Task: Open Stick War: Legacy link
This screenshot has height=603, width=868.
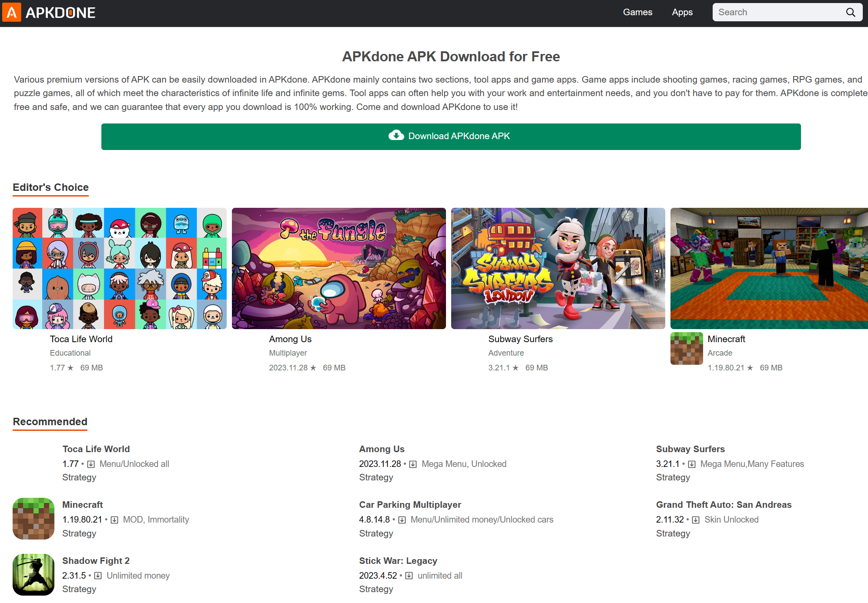Action: click(x=398, y=561)
